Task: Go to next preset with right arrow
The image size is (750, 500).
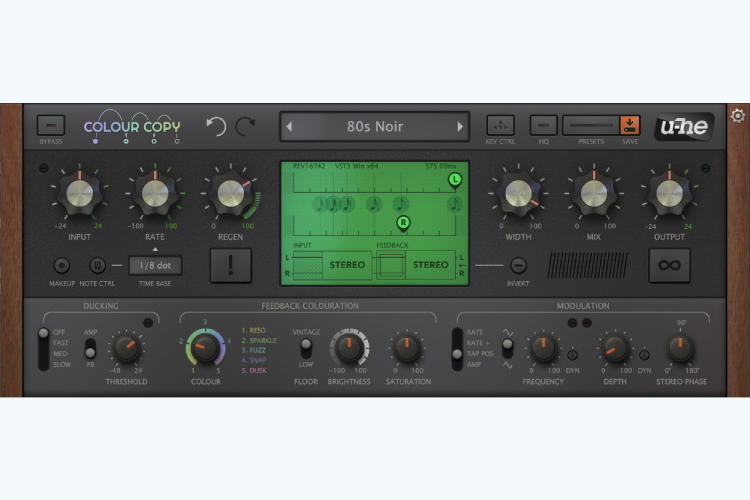Action: coord(460,127)
